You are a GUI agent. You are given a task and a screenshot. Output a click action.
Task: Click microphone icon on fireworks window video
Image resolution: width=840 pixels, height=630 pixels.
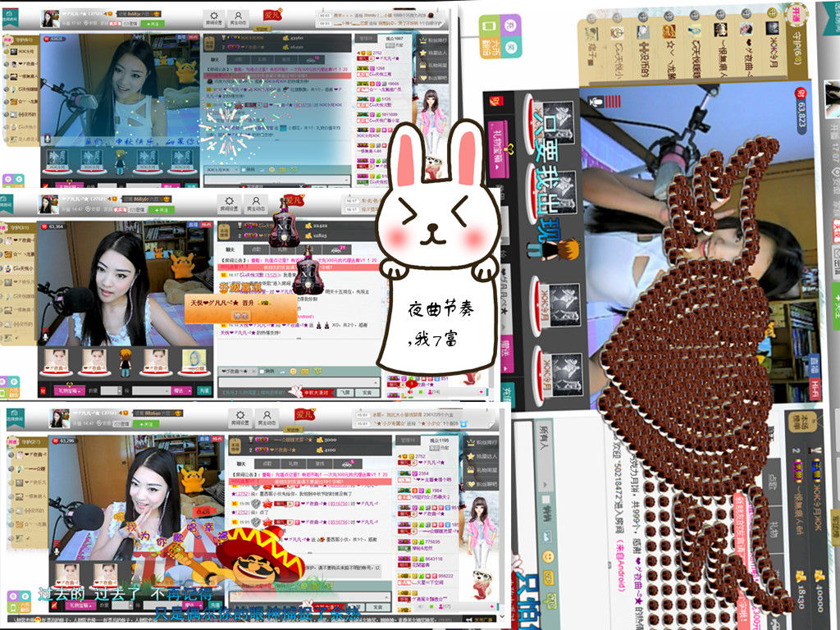[47, 138]
